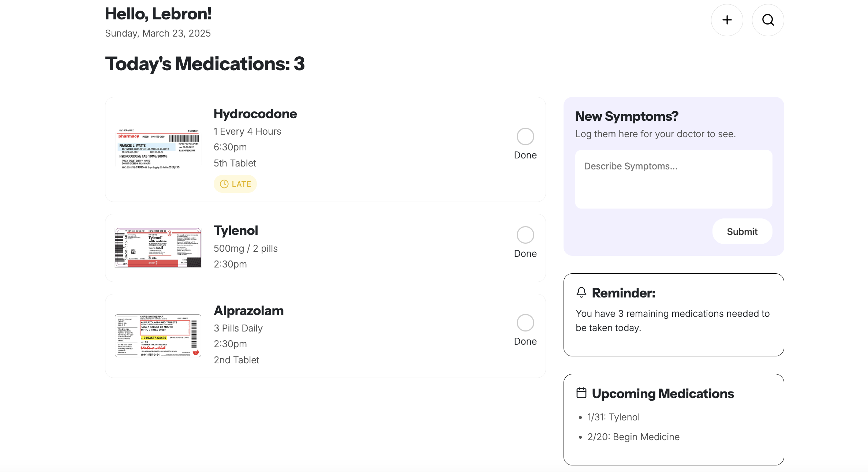Click the plus icon to add a medication
This screenshot has height=472, width=868.
(x=727, y=20)
